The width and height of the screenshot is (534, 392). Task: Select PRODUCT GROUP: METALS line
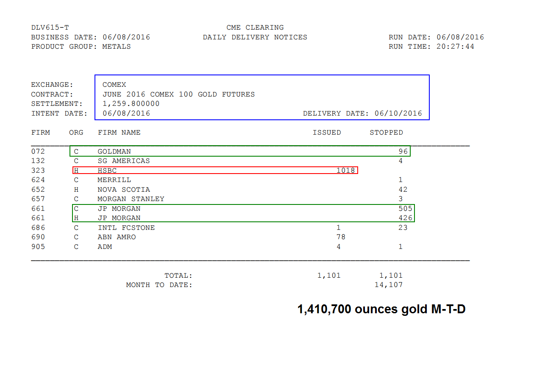[x=81, y=47]
